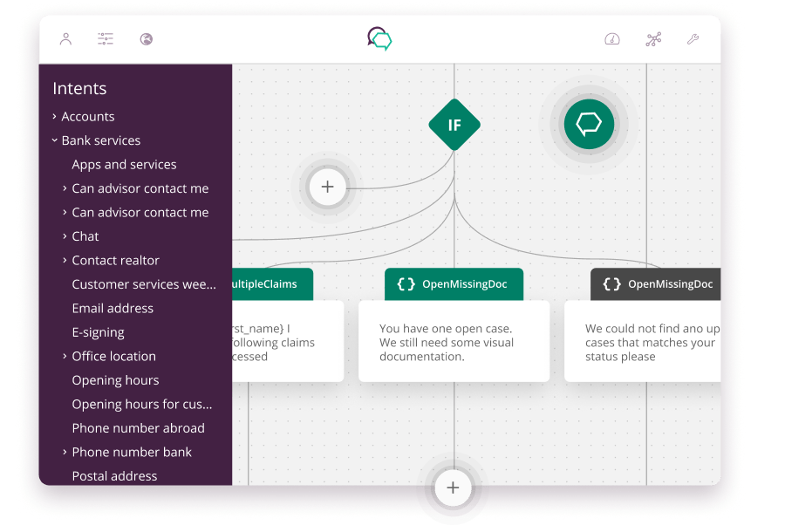Open the flow network graph icon
Viewport: 785px width, 532px height.
(x=653, y=39)
